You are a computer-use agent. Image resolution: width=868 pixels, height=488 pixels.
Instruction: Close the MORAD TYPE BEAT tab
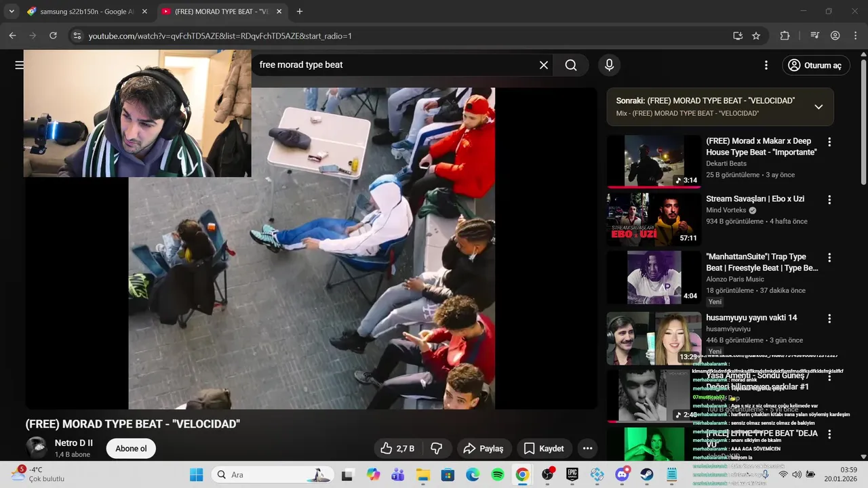279,12
